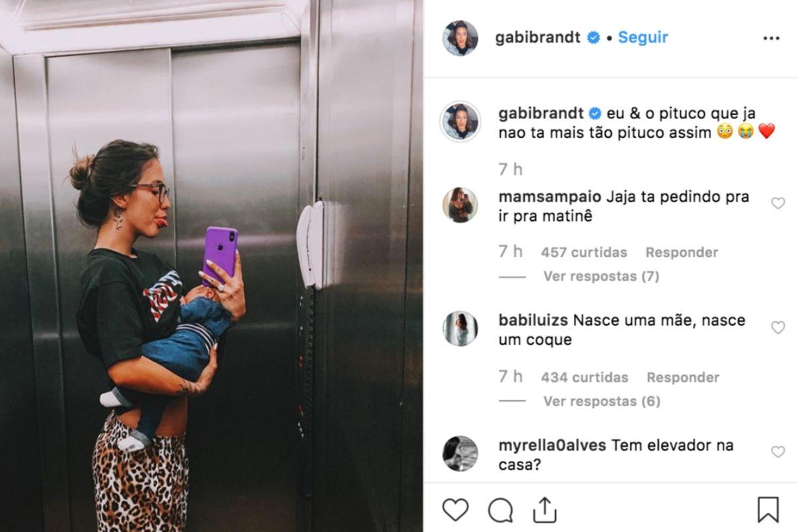Open comments via speech bubble icon
Image resolution: width=798 pixels, height=532 pixels.
[500, 510]
